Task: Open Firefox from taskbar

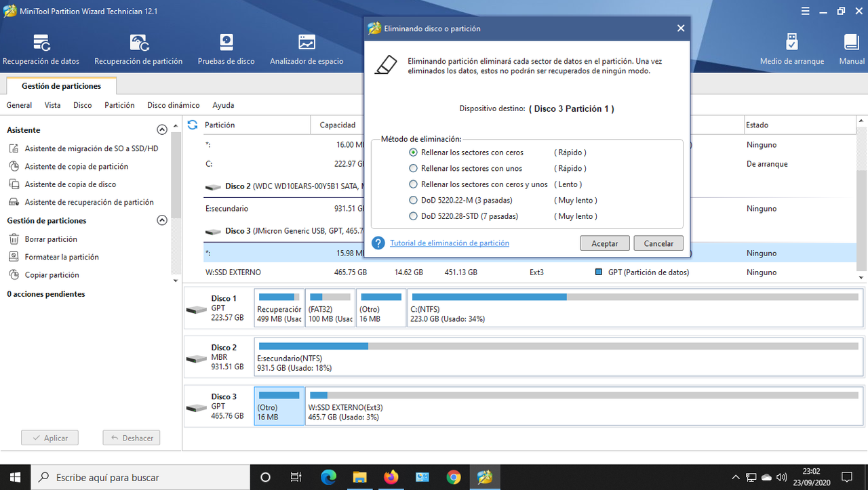Action: 391,477
